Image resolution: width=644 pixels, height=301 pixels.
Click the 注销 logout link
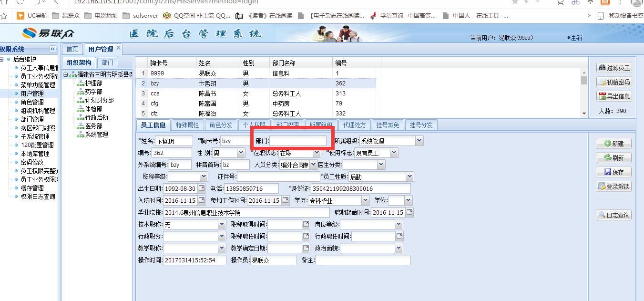point(574,38)
